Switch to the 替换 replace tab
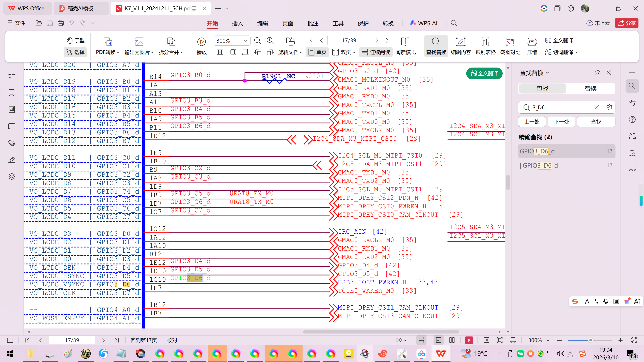The image size is (644, 362). tap(590, 88)
